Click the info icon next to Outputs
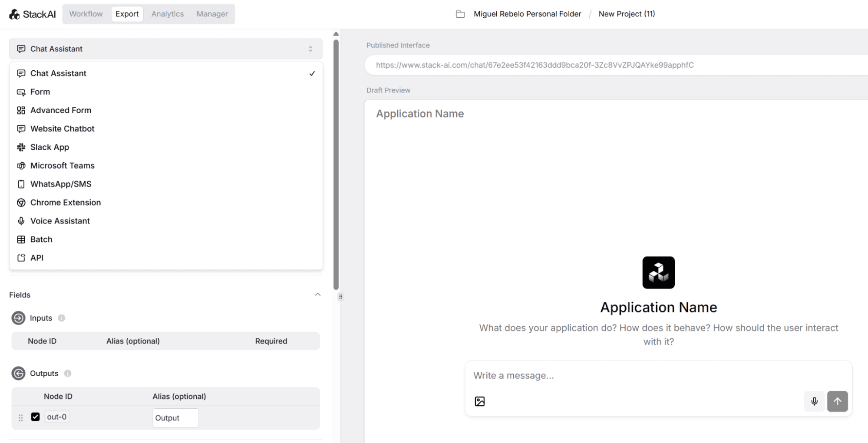This screenshot has height=443, width=868. (x=68, y=373)
